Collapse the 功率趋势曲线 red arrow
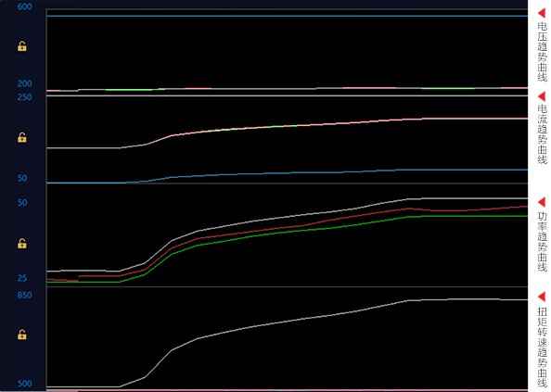 click(542, 202)
